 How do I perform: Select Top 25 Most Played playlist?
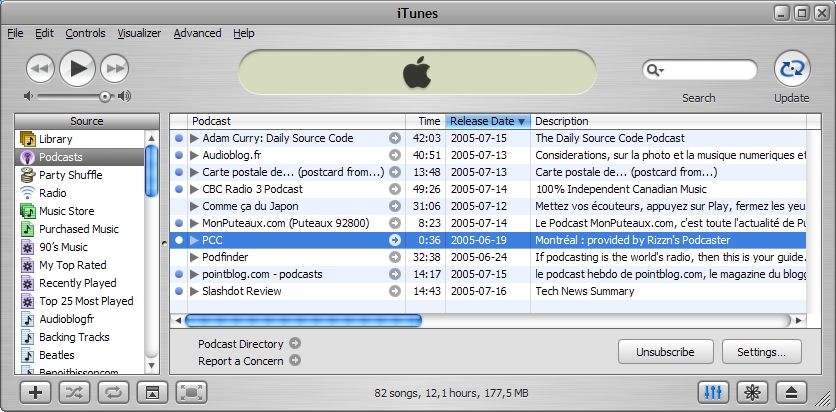click(x=80, y=301)
